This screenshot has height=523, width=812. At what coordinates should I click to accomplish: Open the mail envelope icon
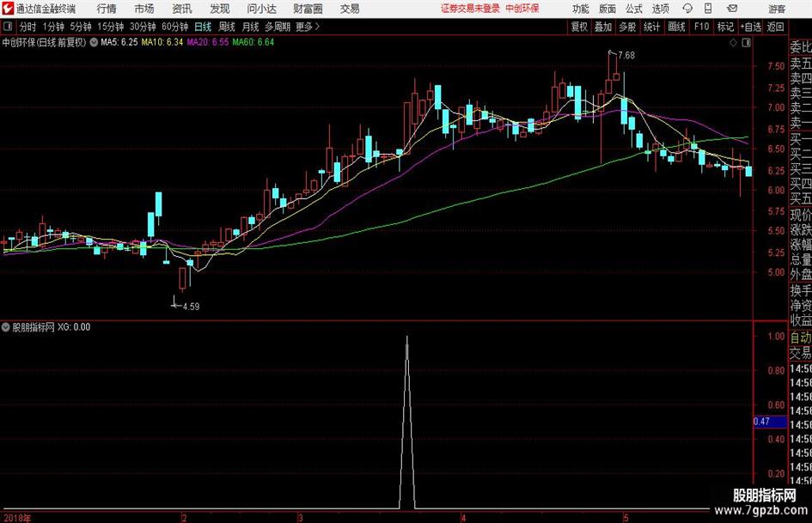732,9
